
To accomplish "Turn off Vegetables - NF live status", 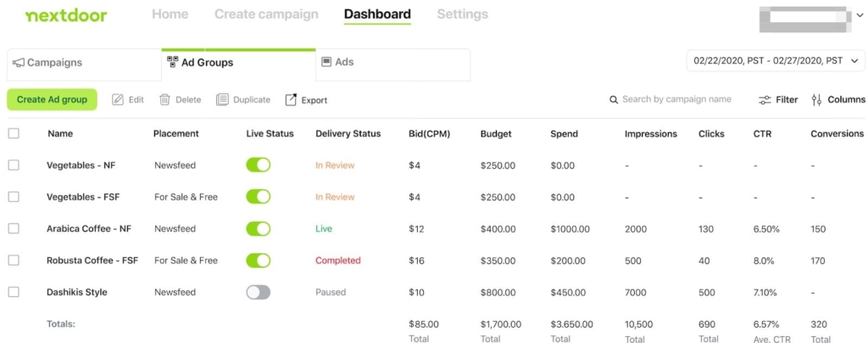I will click(x=259, y=165).
